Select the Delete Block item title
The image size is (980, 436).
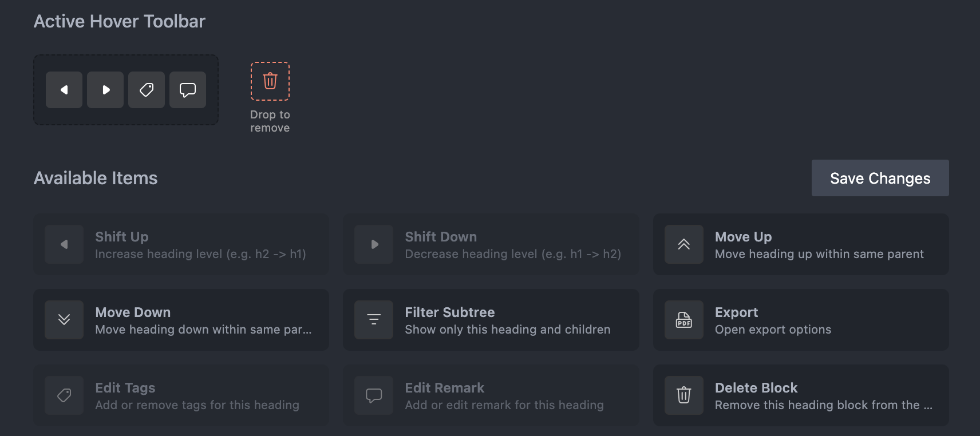(x=756, y=388)
